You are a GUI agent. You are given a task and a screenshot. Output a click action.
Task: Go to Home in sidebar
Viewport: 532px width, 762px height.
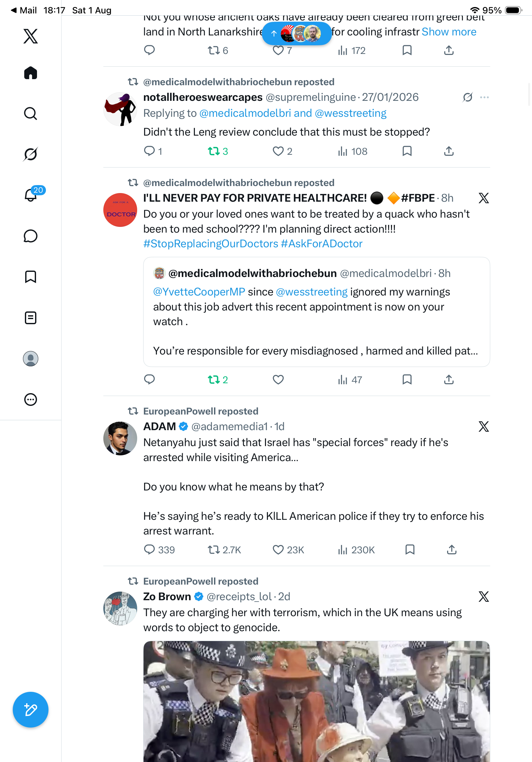tap(31, 73)
